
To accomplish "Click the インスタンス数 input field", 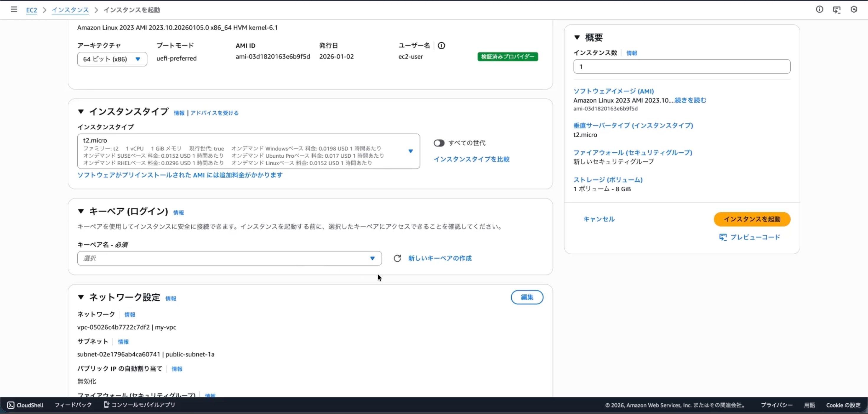I will point(681,67).
